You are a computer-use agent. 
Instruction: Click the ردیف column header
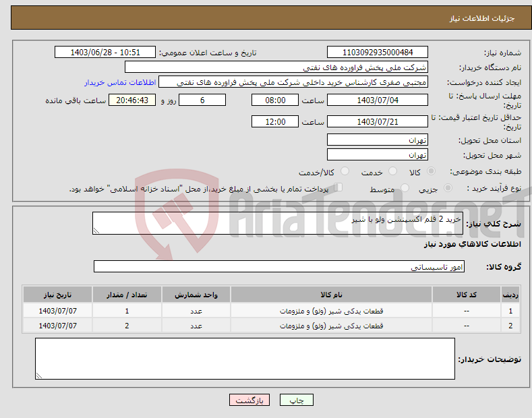(x=510, y=295)
